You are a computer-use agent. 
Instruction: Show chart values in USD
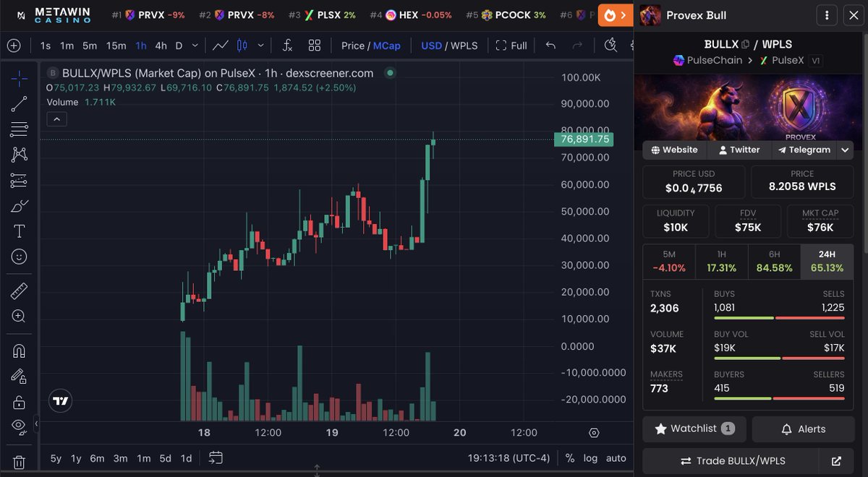click(x=431, y=46)
